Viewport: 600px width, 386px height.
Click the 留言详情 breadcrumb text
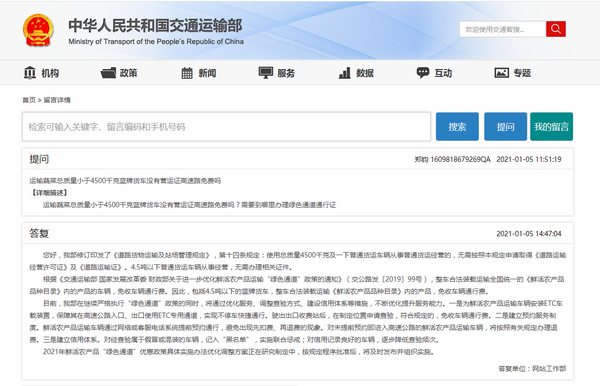(57, 100)
